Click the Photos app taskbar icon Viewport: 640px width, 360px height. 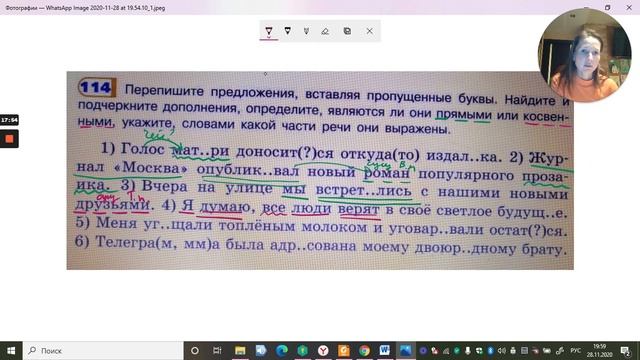pos(406,351)
